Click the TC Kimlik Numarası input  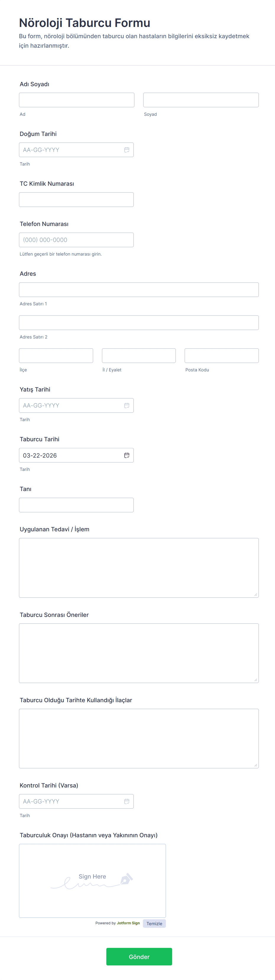click(x=76, y=200)
